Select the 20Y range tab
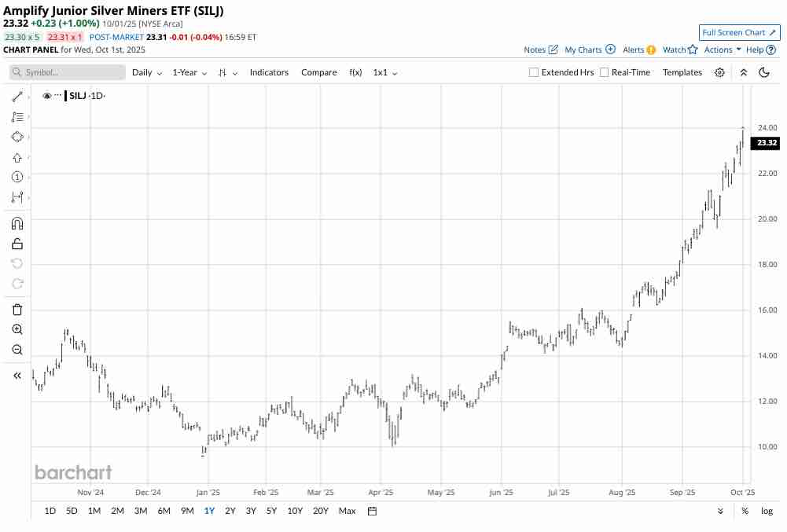The width and height of the screenshot is (787, 532). [321, 511]
